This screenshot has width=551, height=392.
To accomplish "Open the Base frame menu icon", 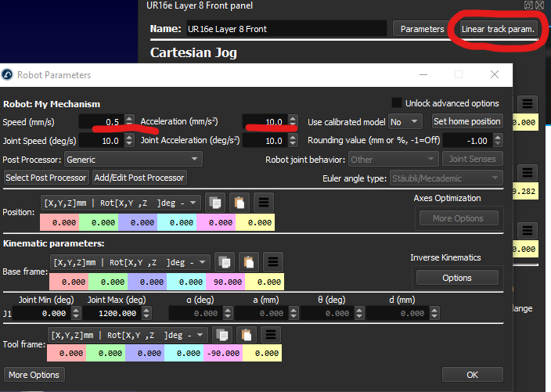I will 272,262.
